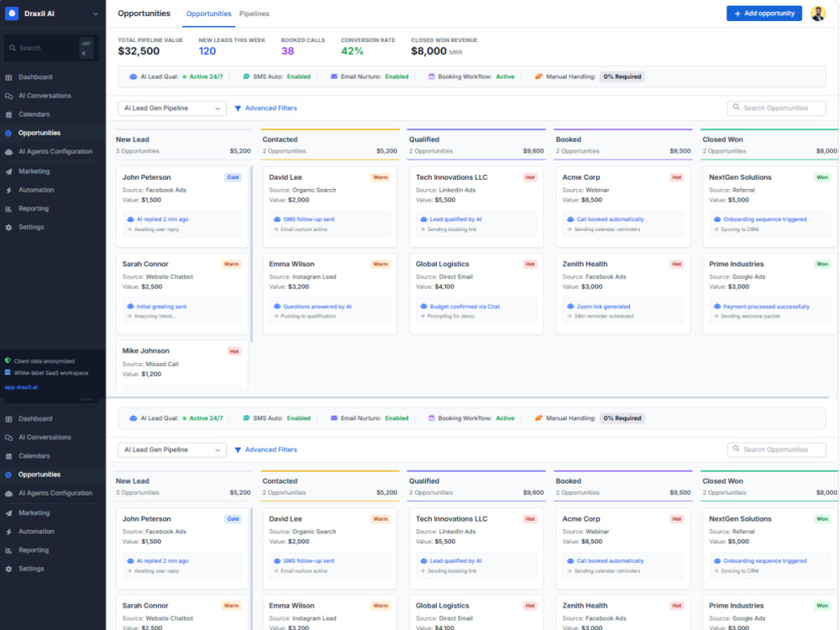Viewport: 840px width, 630px height.
Task: Open the upper AI Lead Gen Pipeline dropdown
Action: coord(172,108)
